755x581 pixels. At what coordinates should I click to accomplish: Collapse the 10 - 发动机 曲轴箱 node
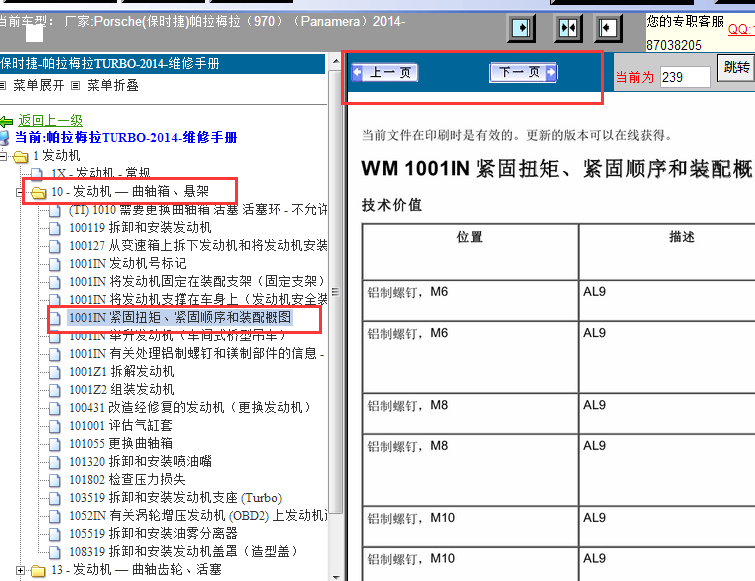(x=20, y=193)
